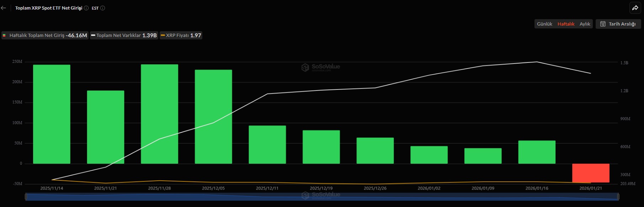Toggle Haftalık Toplam Net Giriş series

point(45,36)
